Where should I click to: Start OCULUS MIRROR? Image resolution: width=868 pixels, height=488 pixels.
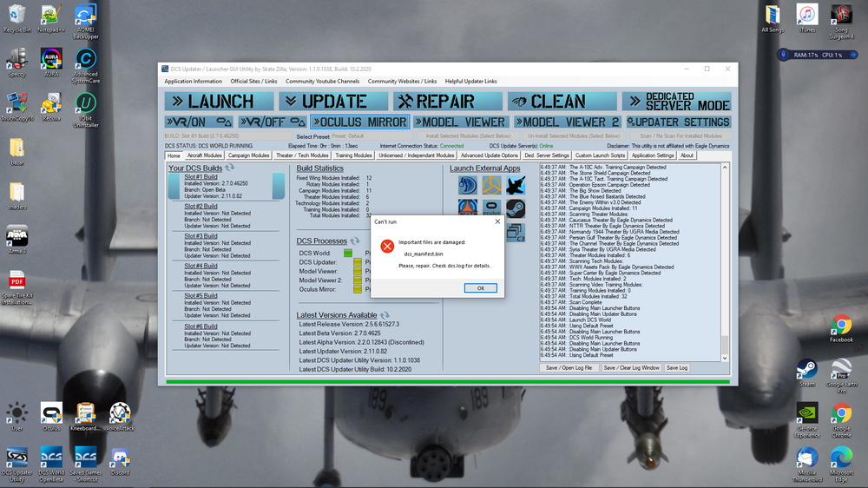pos(360,122)
